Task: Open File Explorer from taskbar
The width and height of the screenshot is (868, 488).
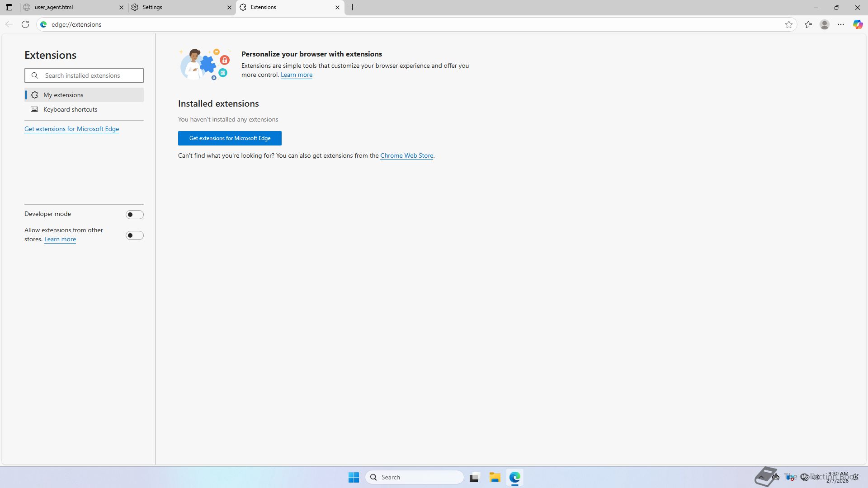Action: [x=495, y=477]
